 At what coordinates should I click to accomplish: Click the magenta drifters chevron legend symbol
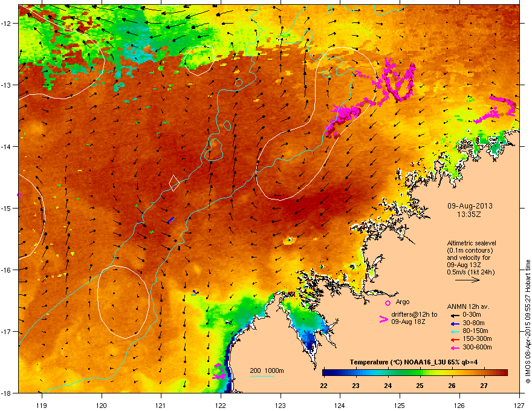tap(383, 319)
